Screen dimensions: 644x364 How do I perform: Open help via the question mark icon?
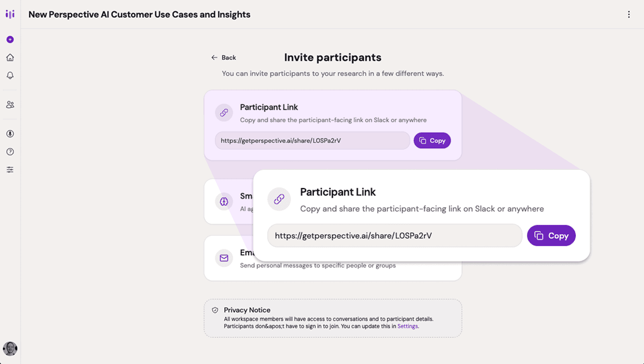[x=10, y=151]
